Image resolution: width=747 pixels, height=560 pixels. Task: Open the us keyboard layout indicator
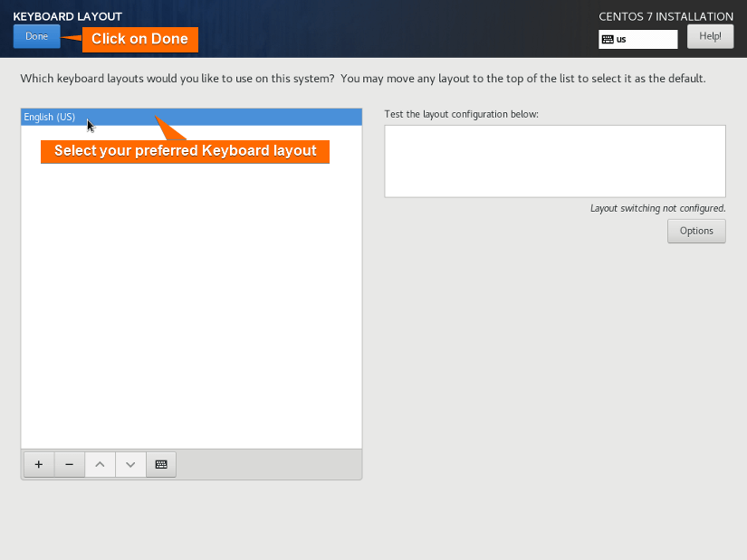(x=638, y=40)
